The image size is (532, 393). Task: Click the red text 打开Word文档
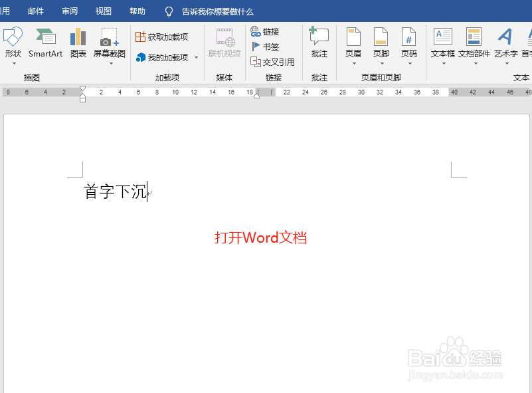(260, 238)
